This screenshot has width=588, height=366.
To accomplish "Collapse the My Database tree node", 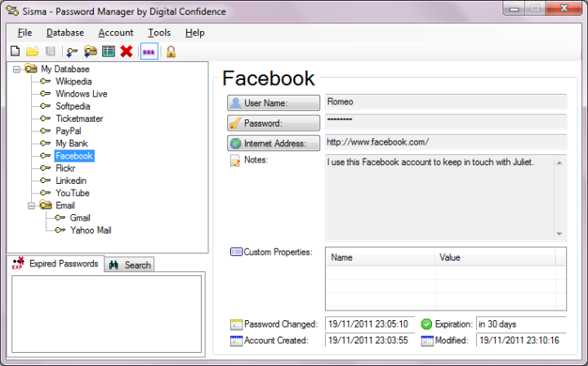I will pos(17,69).
